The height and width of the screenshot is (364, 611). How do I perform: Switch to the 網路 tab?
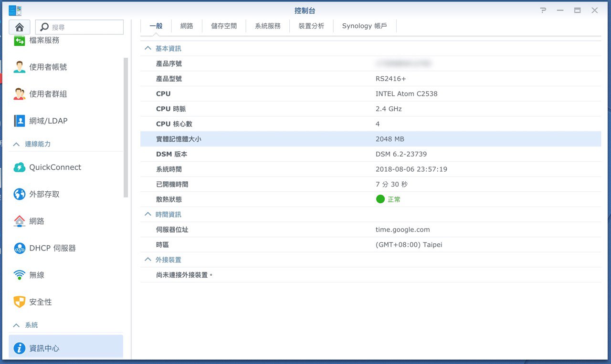[187, 26]
